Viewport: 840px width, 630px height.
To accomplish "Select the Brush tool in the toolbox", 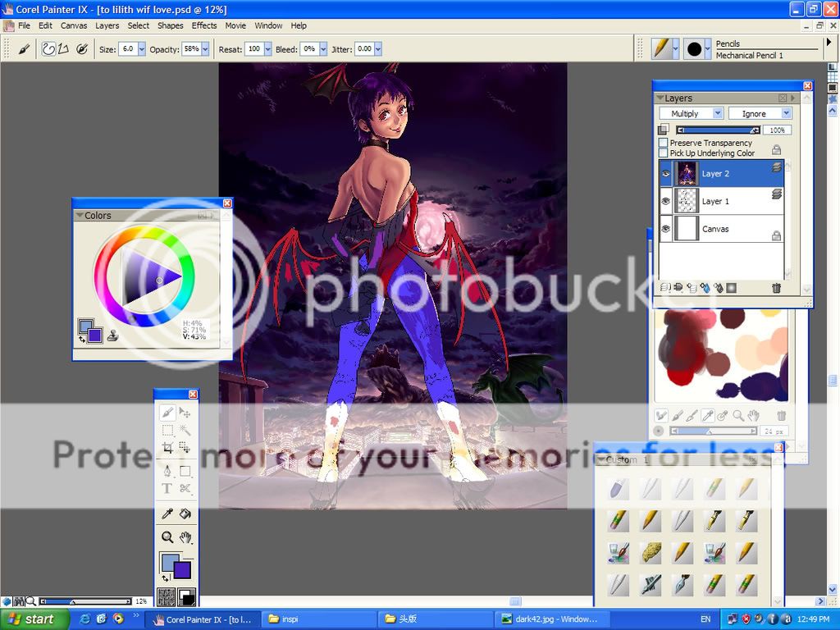I will click(x=167, y=413).
